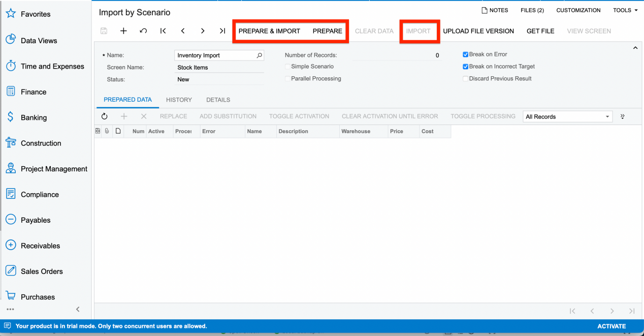644x336 pixels.
Task: Collapse the scenario summary panel chevron
Action: click(635, 47)
